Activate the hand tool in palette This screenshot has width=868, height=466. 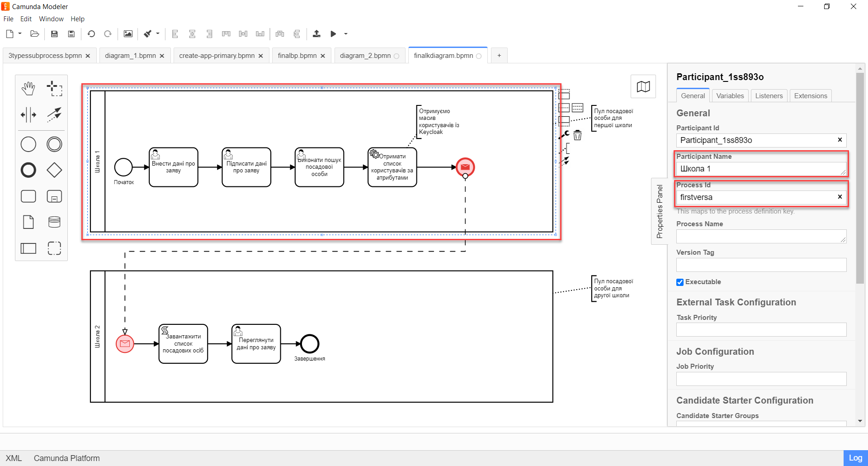click(x=28, y=88)
